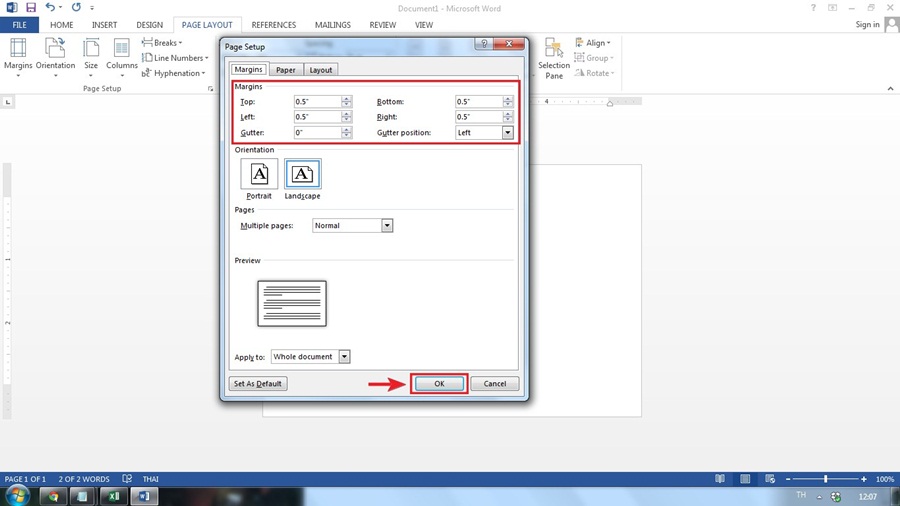Select Portrait orientation
This screenshot has width=900, height=506.
[259, 179]
